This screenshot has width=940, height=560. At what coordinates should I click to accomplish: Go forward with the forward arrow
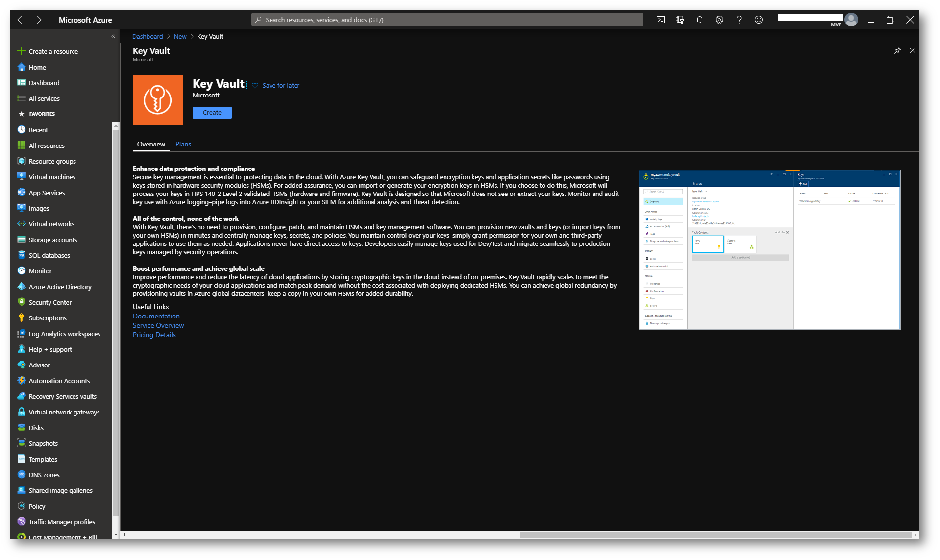point(39,20)
